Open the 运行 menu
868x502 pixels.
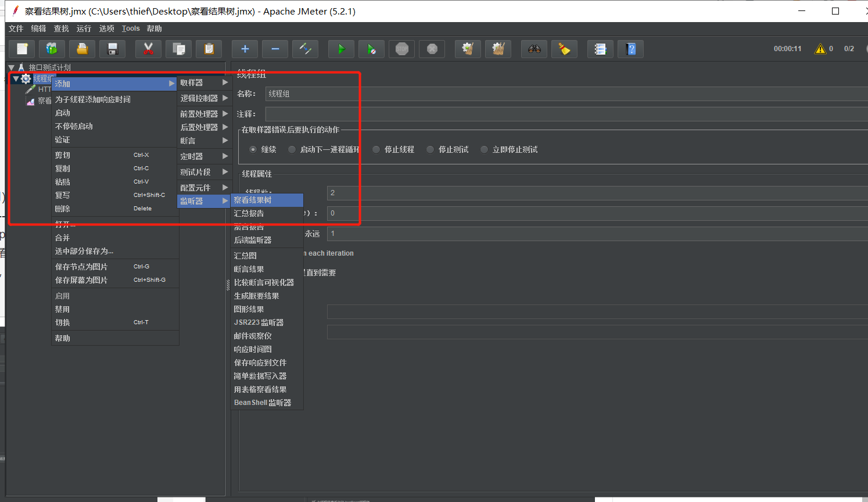coord(84,28)
